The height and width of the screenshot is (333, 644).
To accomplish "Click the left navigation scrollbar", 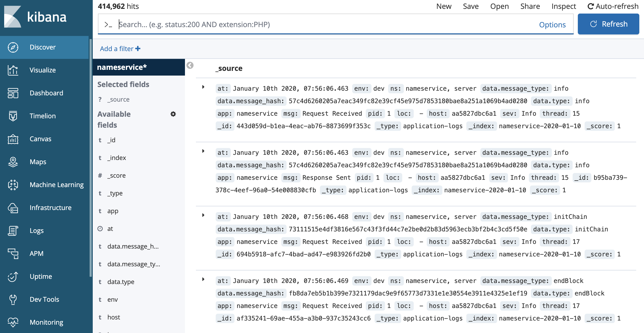I will tap(90, 156).
